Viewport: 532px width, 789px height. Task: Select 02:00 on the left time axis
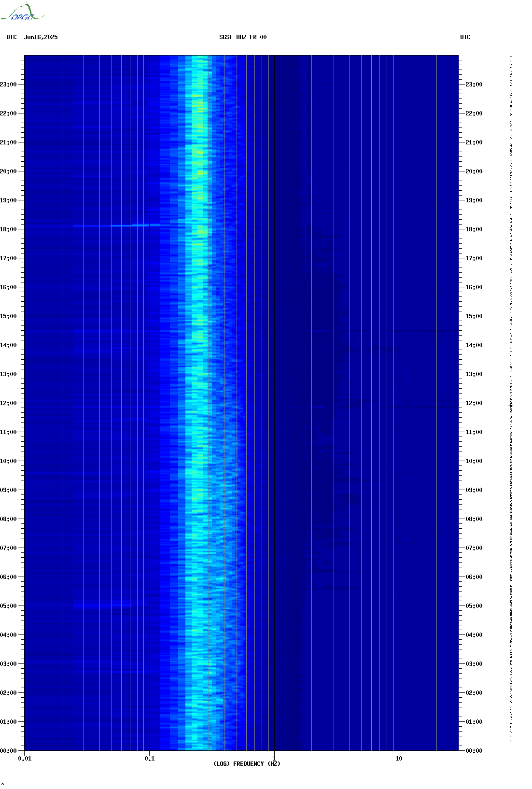click(8, 693)
